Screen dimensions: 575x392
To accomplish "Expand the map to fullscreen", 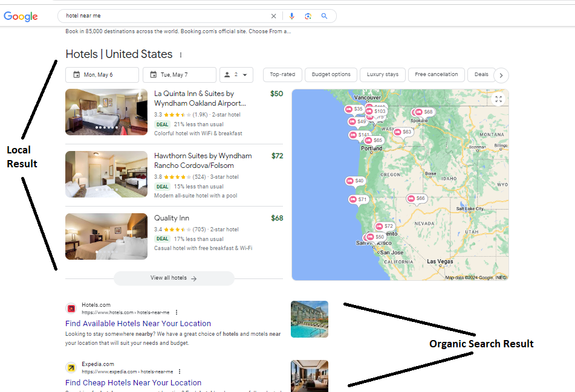I will pyautogui.click(x=498, y=99).
